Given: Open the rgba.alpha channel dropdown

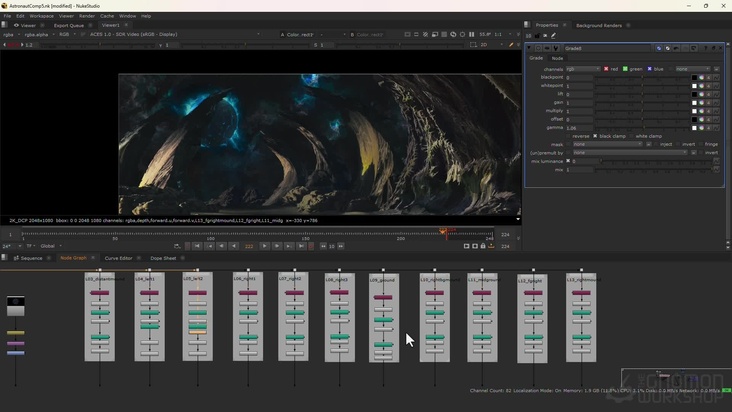Looking at the screenshot, I should click(39, 35).
